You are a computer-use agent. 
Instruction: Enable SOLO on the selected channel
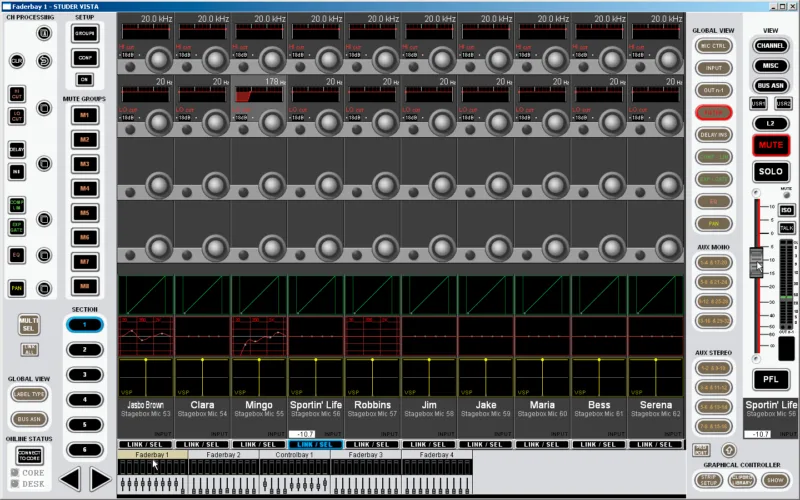770,171
